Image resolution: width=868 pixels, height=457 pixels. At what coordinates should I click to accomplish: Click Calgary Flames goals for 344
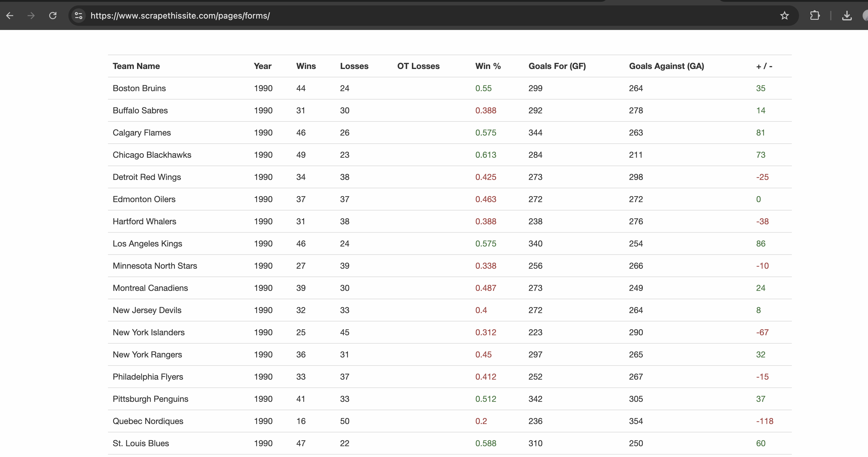[x=535, y=133]
